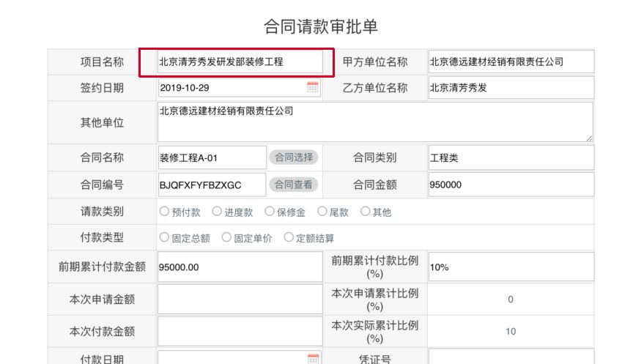633x364 pixels.
Task: Open the 付款日期 calendar icon
Action: (x=313, y=358)
